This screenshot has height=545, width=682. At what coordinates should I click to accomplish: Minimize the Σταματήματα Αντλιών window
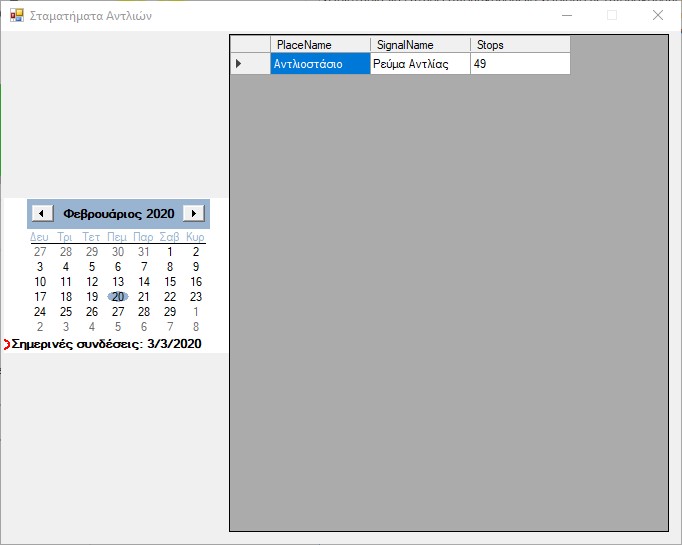pos(566,16)
